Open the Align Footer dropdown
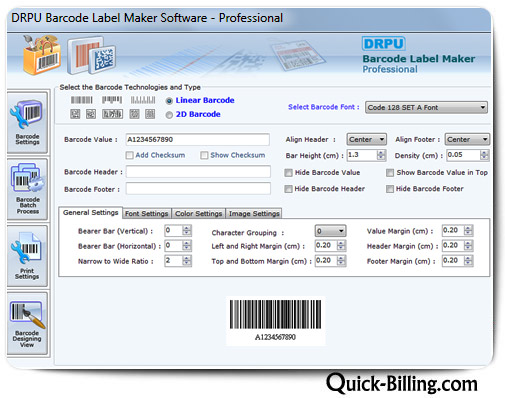The image size is (505, 398). point(467,139)
